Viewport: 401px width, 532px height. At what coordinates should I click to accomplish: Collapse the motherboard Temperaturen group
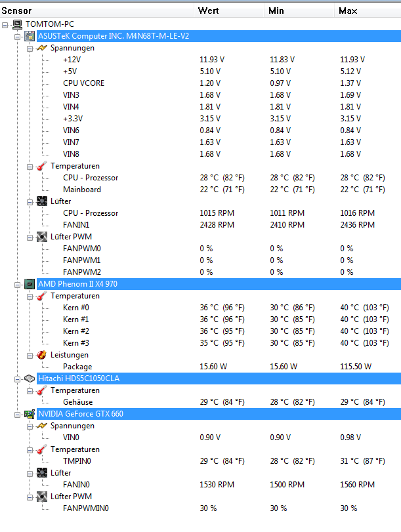(x=30, y=167)
